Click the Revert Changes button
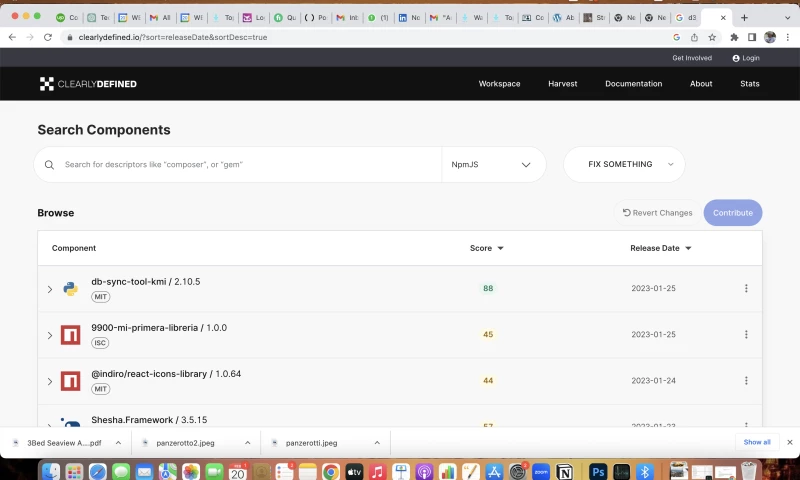 pos(657,213)
